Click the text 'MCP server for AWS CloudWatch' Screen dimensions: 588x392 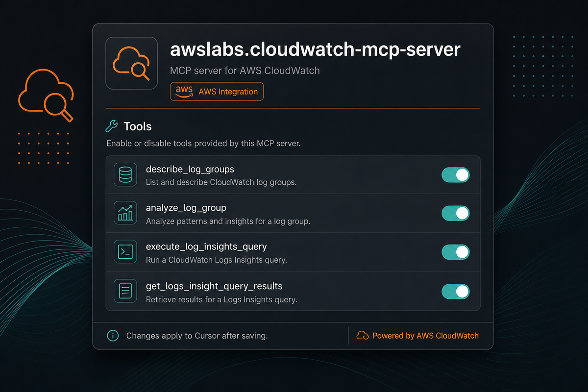point(245,71)
